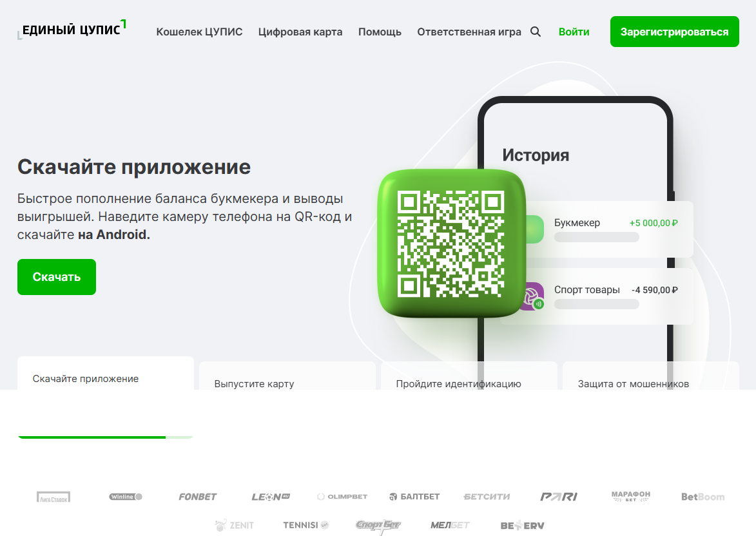Screen dimensions: 756x536
Task: Click the green QR code image
Action: (451, 244)
